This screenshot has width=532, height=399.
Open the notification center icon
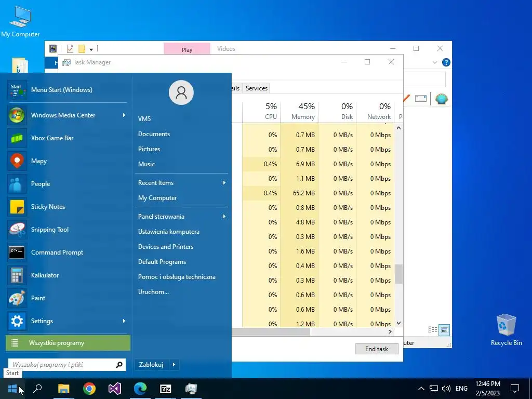point(515,389)
